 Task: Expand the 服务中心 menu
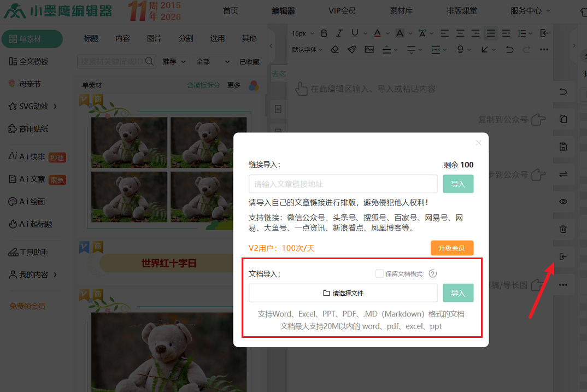tap(530, 11)
